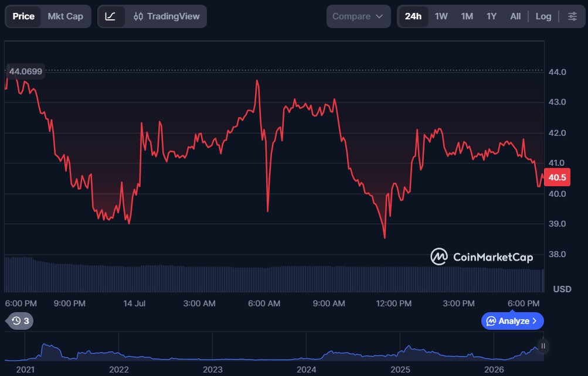Image resolution: width=588 pixels, height=376 pixels.
Task: Click the USD currency label
Action: (562, 289)
